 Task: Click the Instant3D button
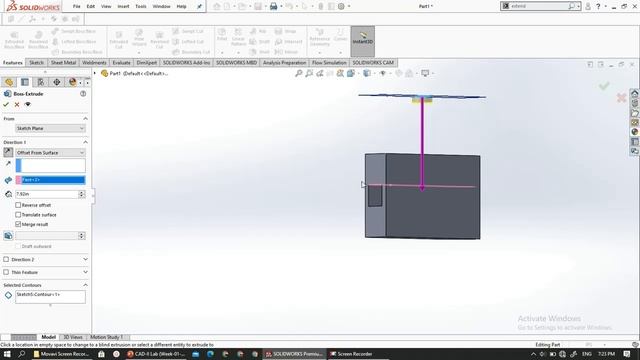363,41
